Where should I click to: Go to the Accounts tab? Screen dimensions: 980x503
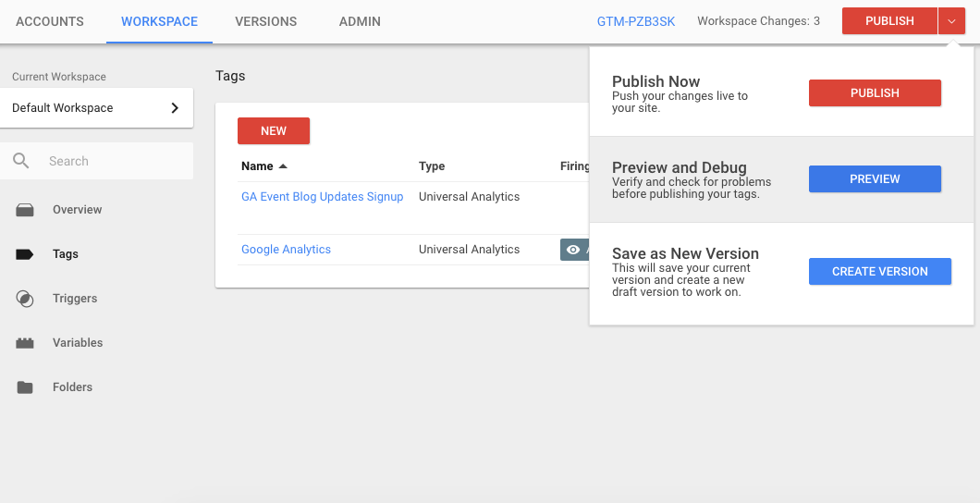pos(50,21)
